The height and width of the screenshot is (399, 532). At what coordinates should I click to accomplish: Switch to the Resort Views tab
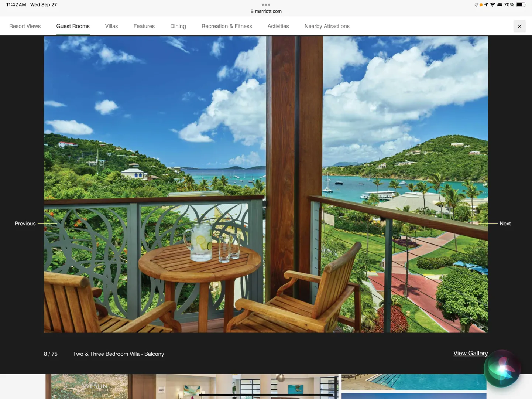pos(25,26)
